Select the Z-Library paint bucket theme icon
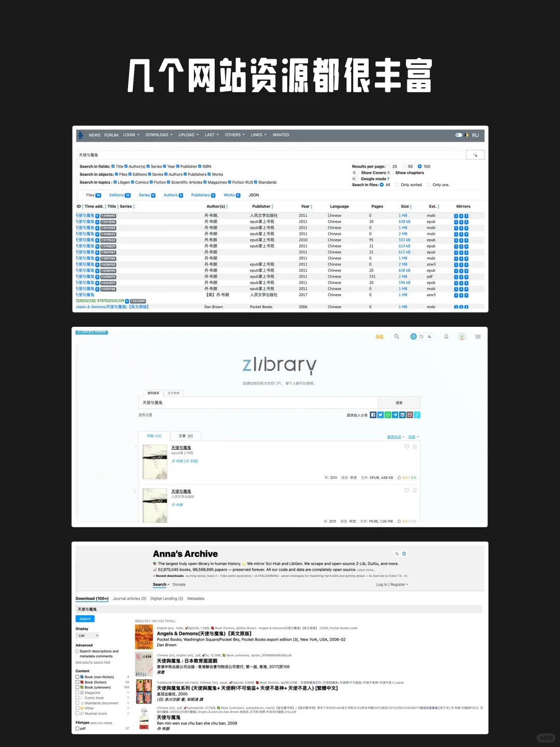 pyautogui.click(x=429, y=337)
